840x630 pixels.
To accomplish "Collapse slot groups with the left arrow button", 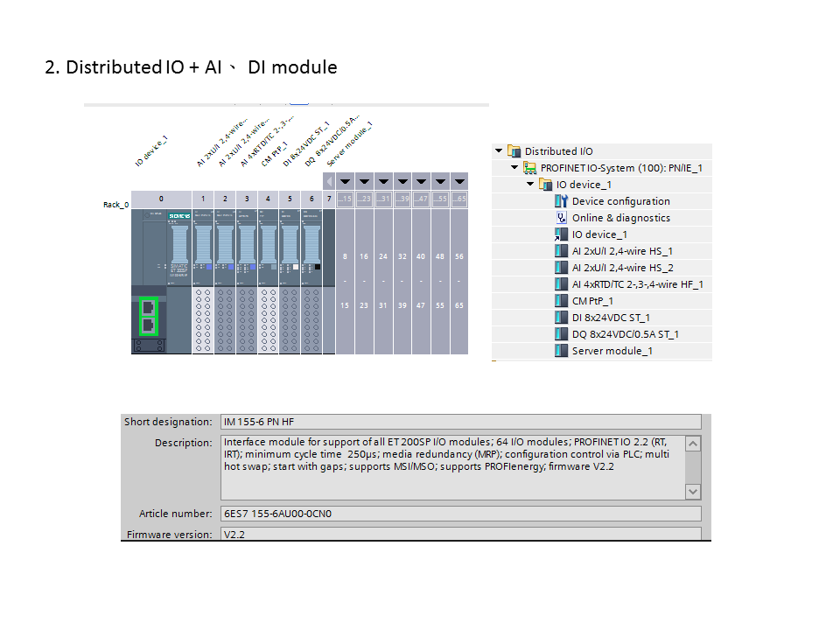I will click(329, 181).
